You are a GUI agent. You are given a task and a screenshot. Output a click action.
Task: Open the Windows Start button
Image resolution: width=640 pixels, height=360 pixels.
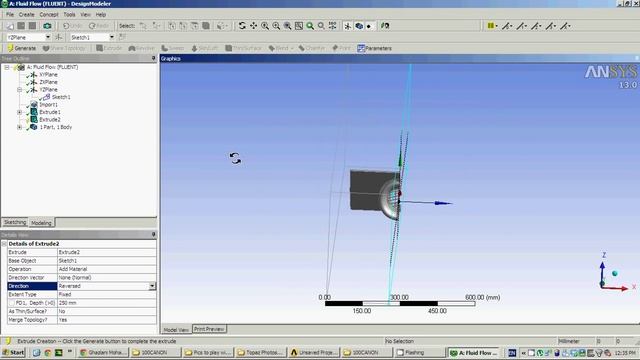[x=13, y=352]
